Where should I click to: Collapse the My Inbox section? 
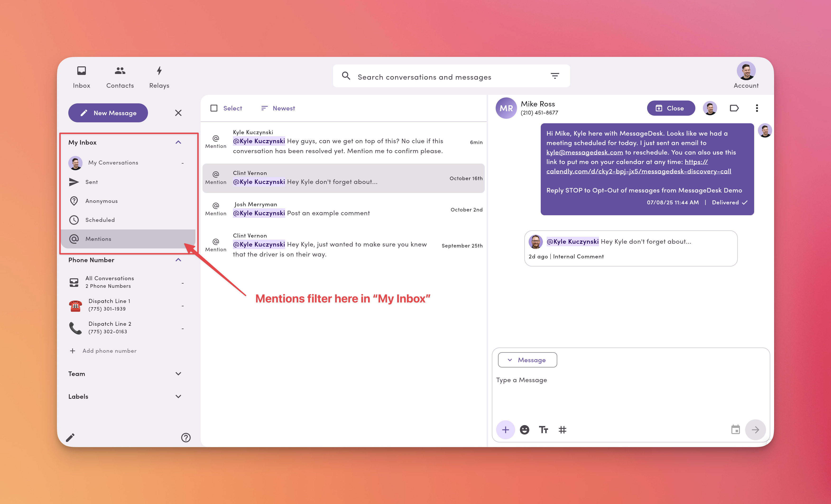click(178, 142)
